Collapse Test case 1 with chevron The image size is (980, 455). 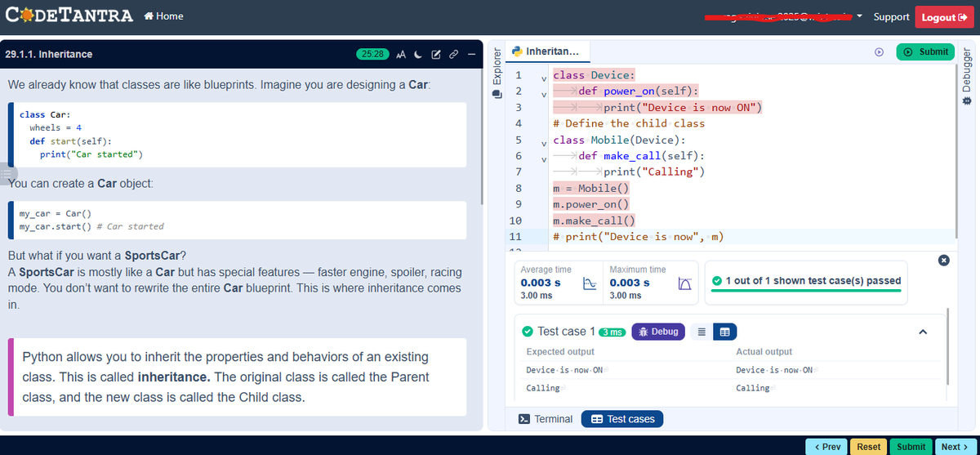click(923, 332)
